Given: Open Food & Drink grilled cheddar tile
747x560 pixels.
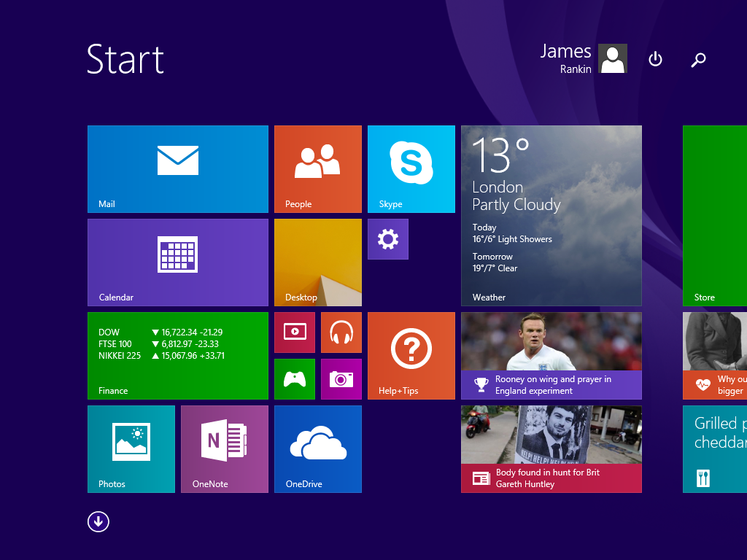Looking at the screenshot, I should coord(715,449).
